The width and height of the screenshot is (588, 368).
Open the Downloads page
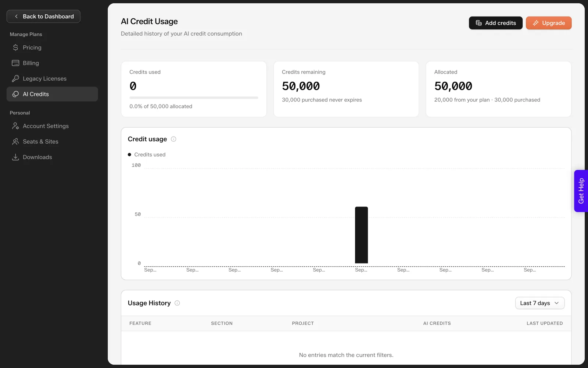(x=52, y=157)
